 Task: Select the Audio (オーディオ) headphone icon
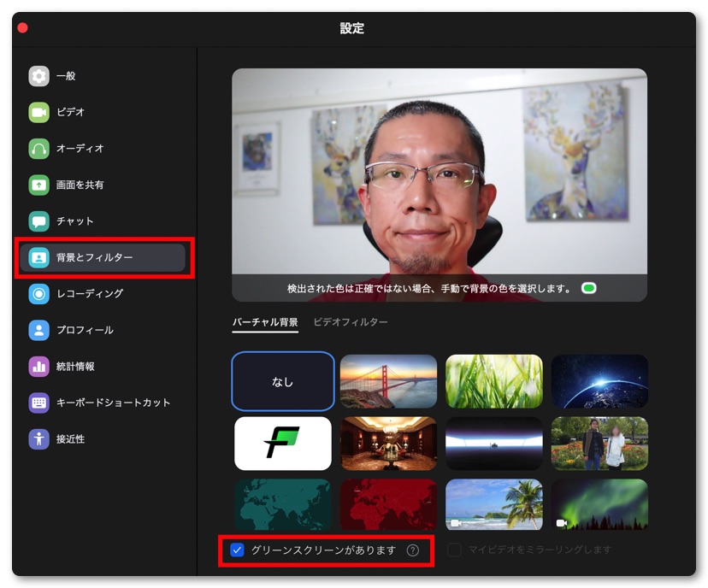click(x=39, y=149)
